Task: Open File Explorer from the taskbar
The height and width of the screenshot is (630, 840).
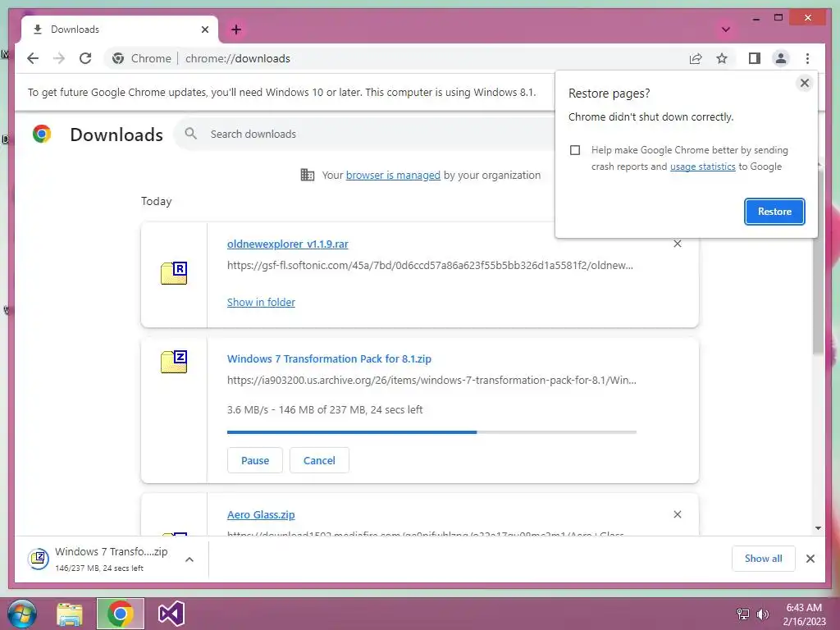Action: (x=70, y=614)
